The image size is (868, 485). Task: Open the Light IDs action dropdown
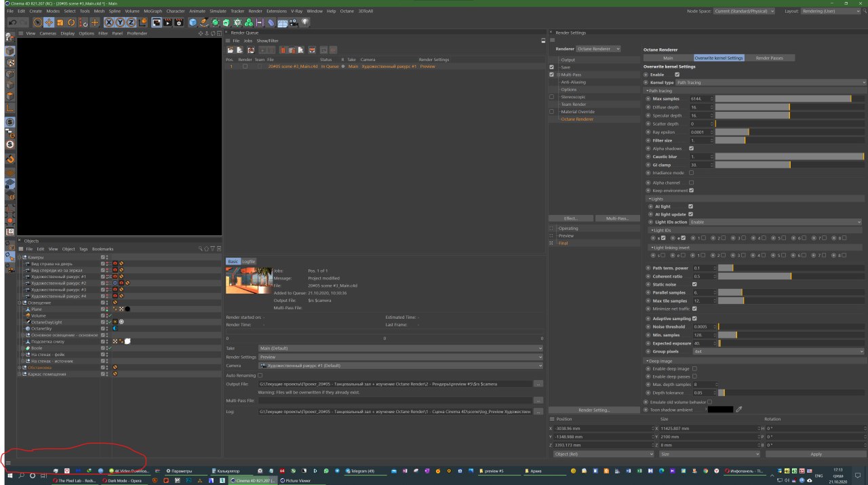tap(775, 222)
